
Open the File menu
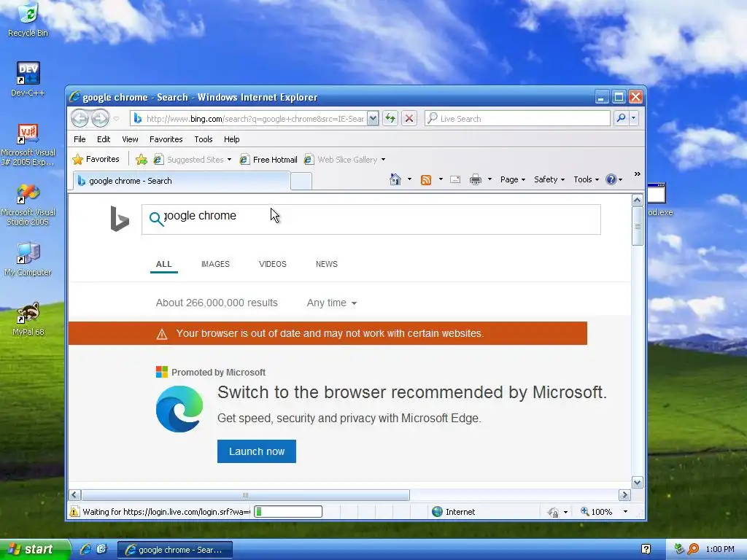tap(80, 139)
